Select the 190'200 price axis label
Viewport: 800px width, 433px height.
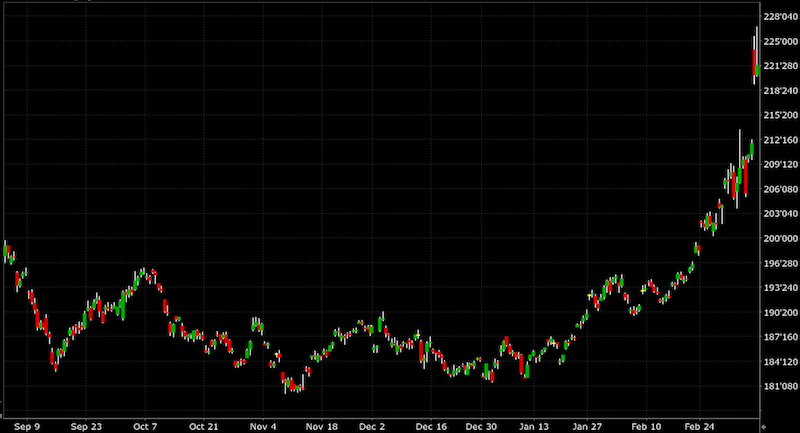pos(780,313)
